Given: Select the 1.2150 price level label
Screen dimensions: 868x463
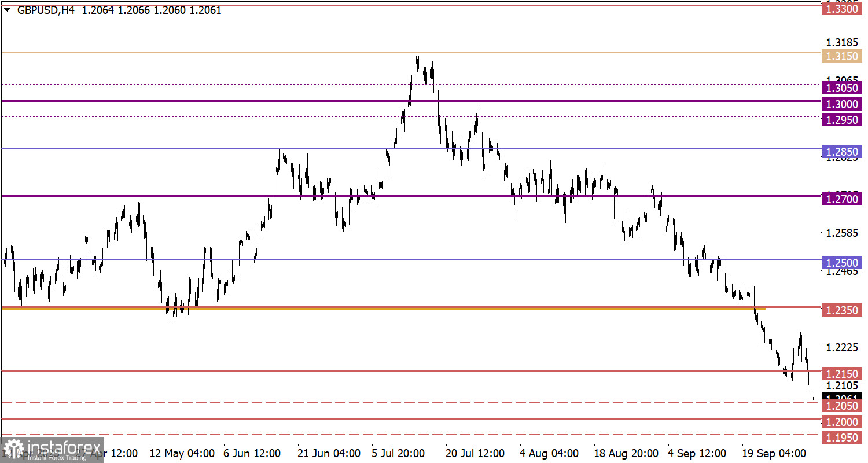Looking at the screenshot, I should (842, 374).
